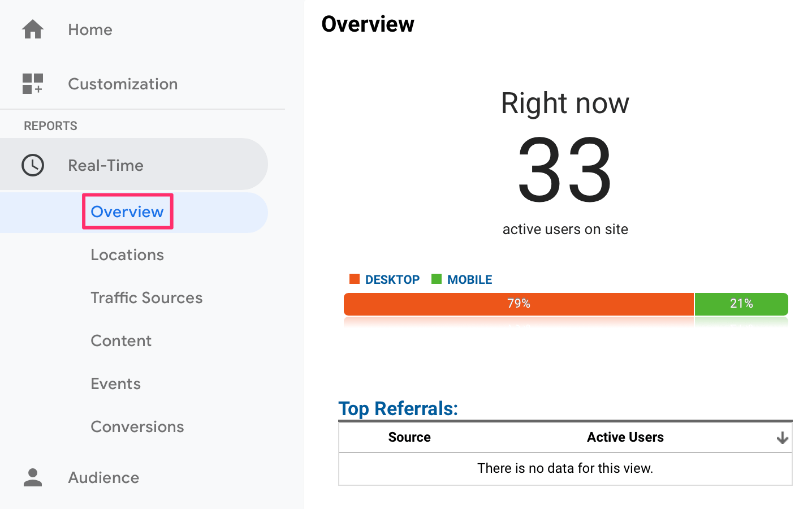Collapse the Real-Time reports section
Viewport: 812px width, 509px height.
coord(106,165)
